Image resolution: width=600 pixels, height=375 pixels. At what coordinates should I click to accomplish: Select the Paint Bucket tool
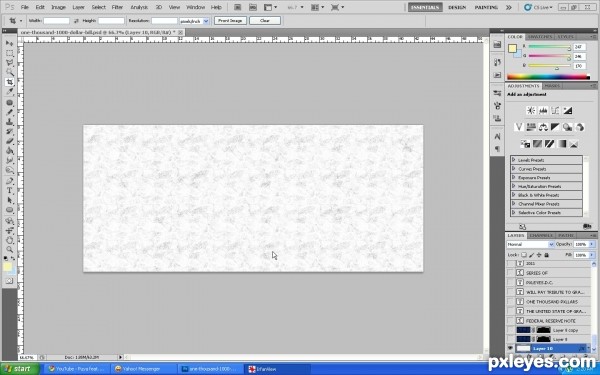click(x=10, y=151)
